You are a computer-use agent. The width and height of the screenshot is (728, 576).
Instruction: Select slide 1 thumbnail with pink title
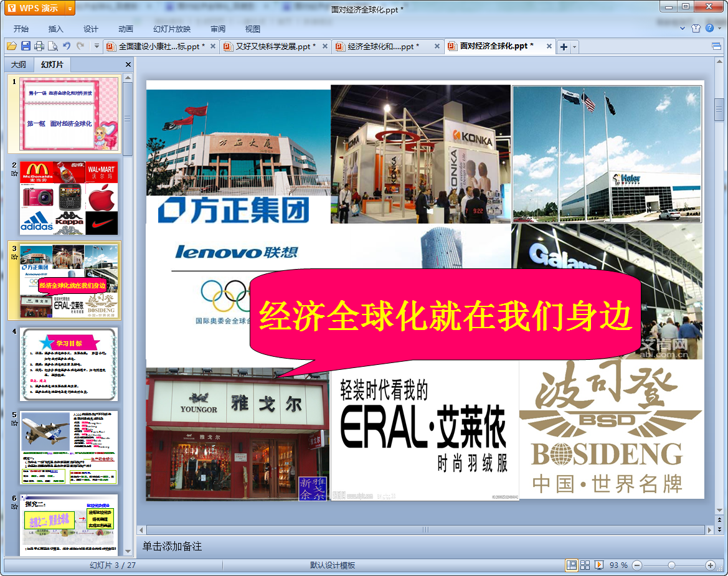69,114
